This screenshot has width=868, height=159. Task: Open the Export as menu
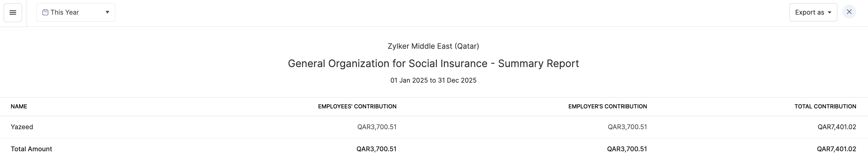[813, 12]
